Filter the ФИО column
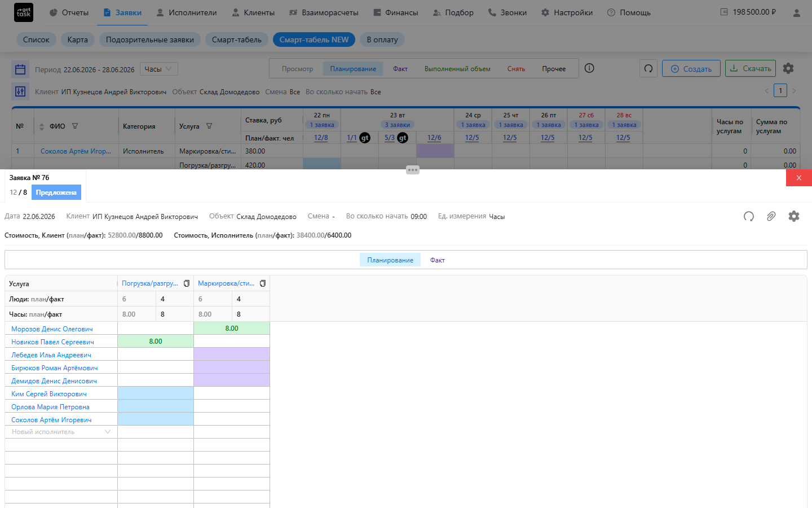This screenshot has height=508, width=812. pyautogui.click(x=75, y=126)
